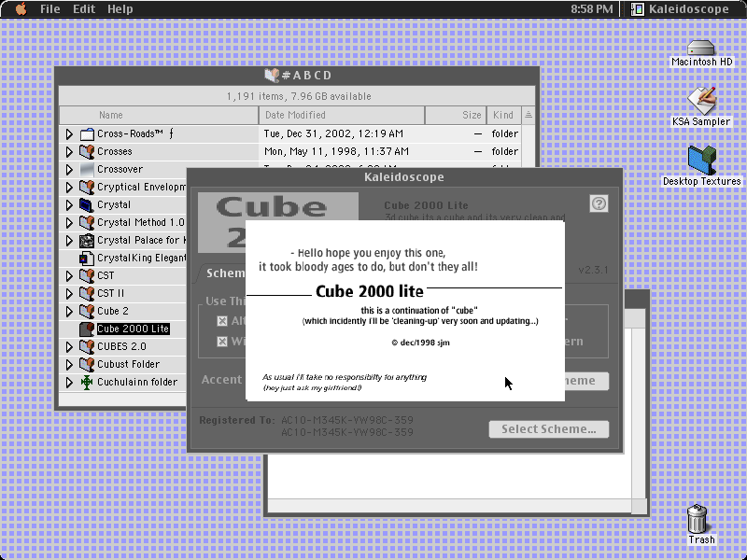Click the CUBES 2.0 folder icon
The height and width of the screenshot is (560, 747).
click(x=87, y=346)
